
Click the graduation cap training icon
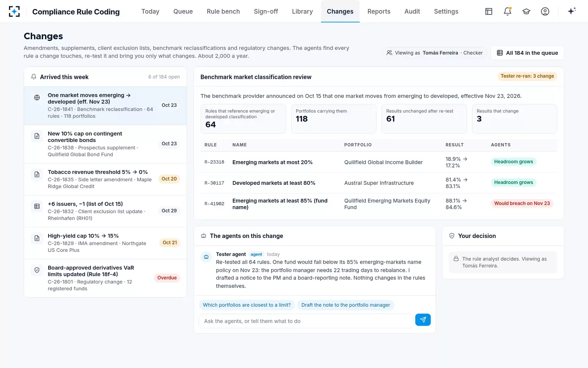[526, 11]
